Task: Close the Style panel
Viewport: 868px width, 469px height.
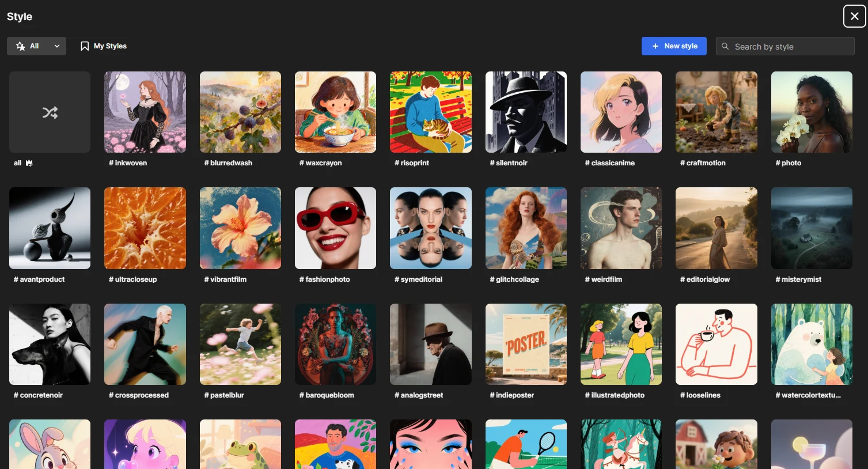Action: click(855, 16)
